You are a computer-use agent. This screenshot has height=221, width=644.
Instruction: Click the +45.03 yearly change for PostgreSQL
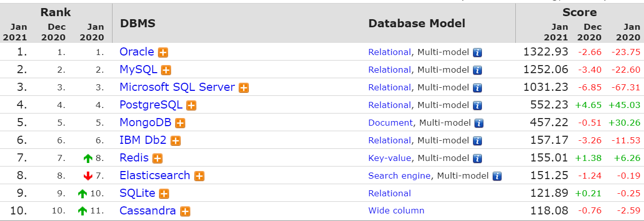tap(624, 105)
